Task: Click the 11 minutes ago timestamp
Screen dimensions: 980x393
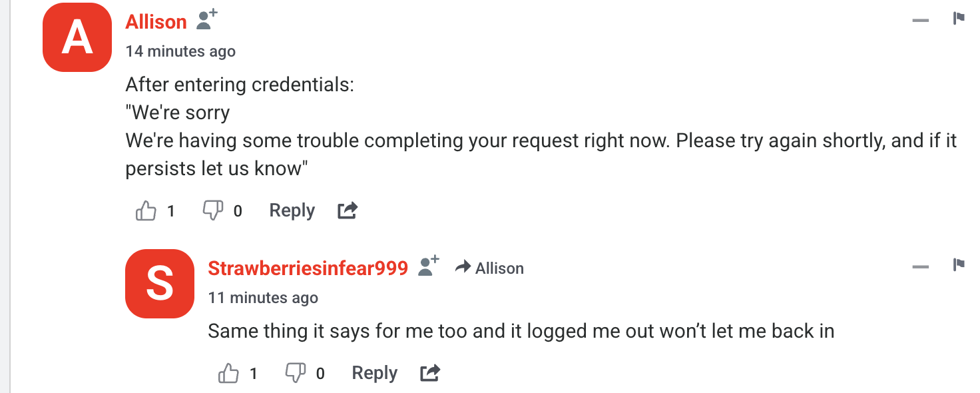Action: coord(263,298)
